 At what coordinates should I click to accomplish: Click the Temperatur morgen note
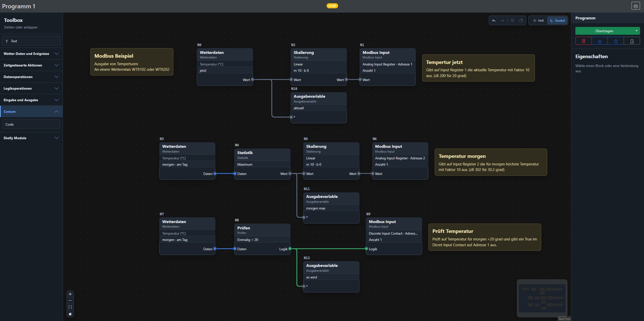(x=491, y=162)
